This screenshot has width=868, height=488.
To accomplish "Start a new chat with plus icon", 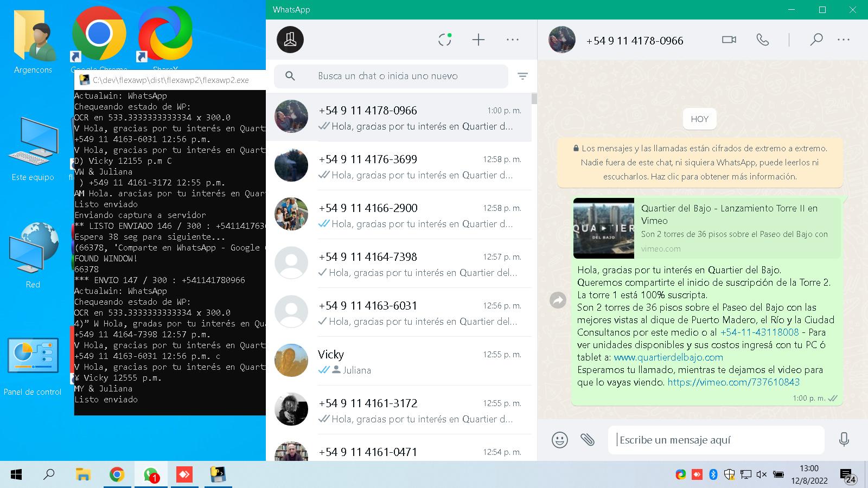I will click(x=478, y=40).
